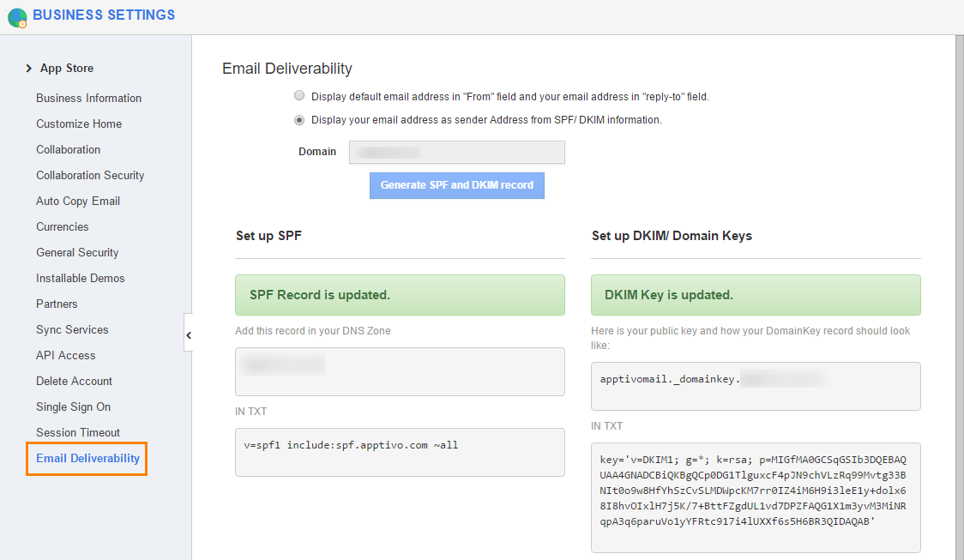Click the Business Settings globe logo icon

pos(17,16)
